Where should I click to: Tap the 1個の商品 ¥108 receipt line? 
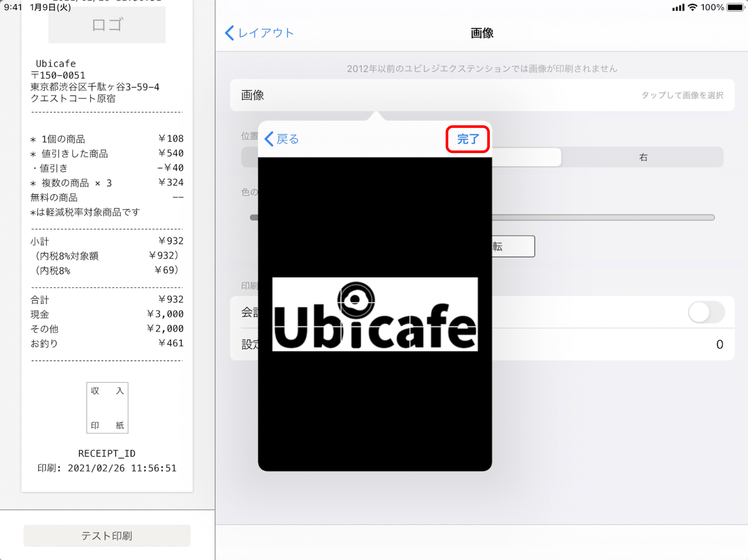tap(107, 139)
